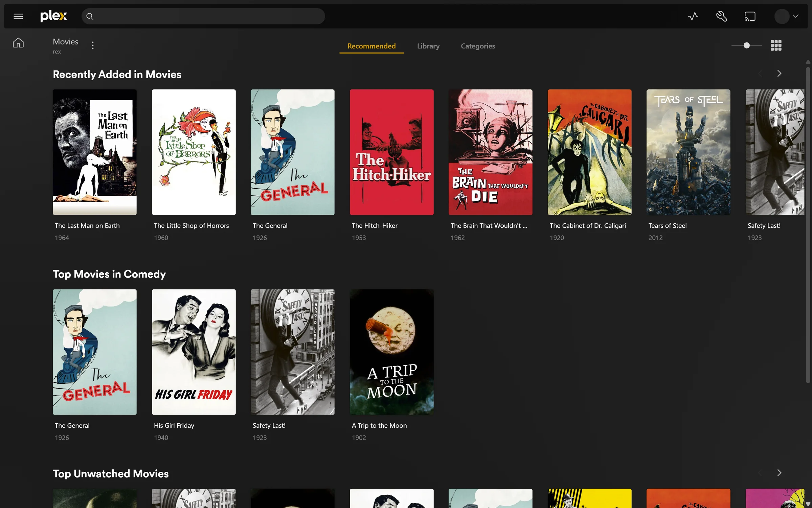
Task: Adjust the poster size slider
Action: (x=746, y=45)
